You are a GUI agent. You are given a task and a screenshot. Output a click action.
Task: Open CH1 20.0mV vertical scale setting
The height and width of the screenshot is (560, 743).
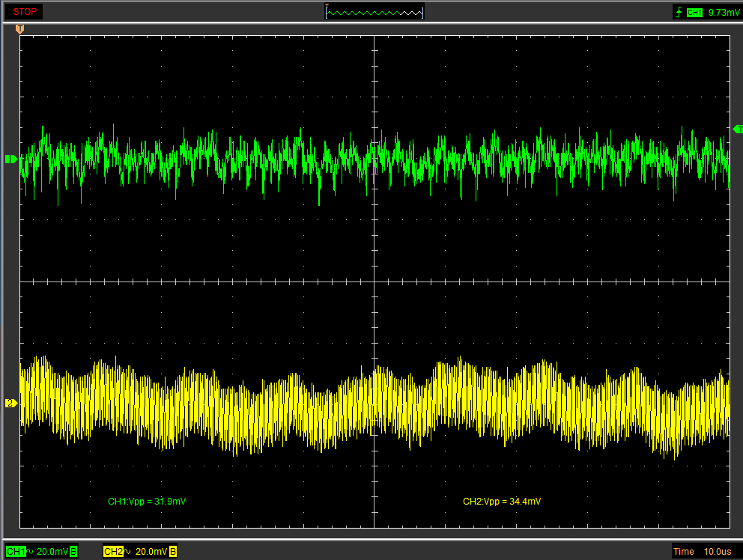52,552
